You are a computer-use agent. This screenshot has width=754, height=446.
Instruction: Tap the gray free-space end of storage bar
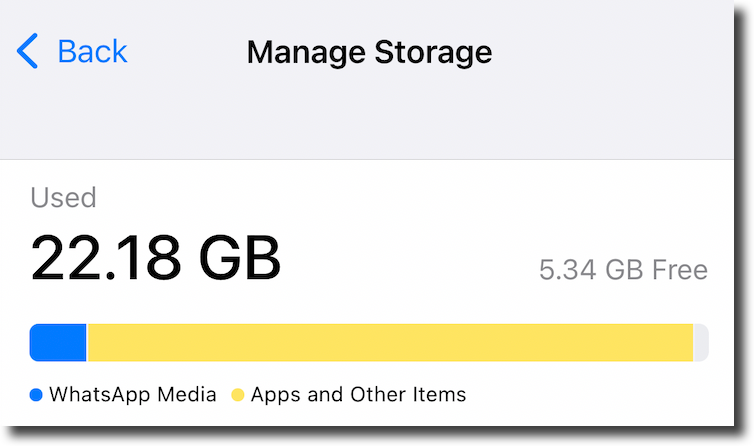(x=701, y=342)
